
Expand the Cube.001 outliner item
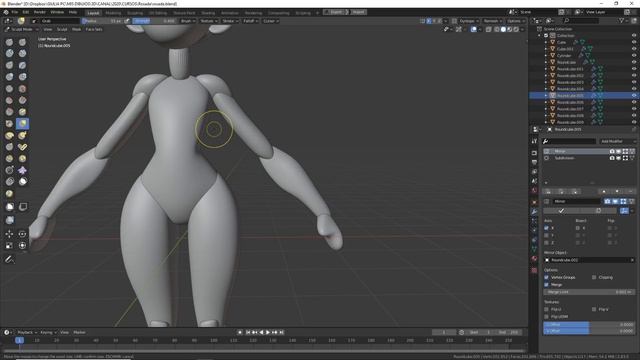(x=546, y=49)
